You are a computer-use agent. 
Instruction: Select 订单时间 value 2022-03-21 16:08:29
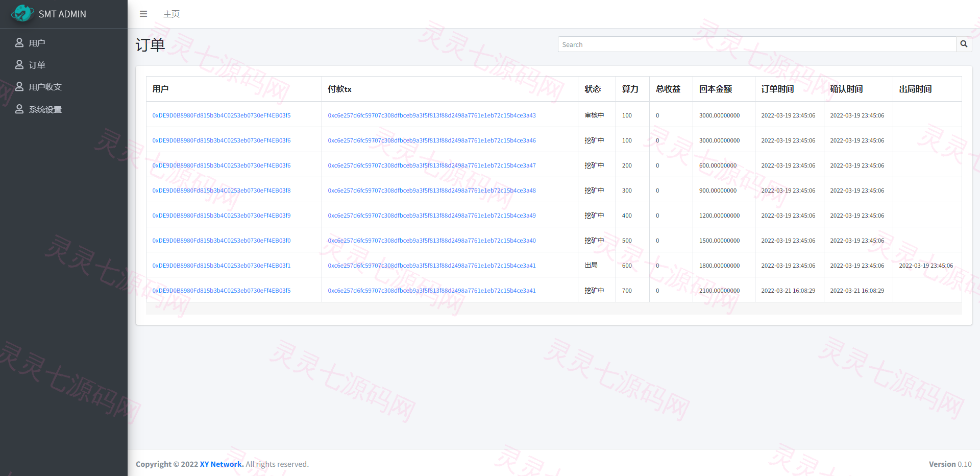[788, 291]
